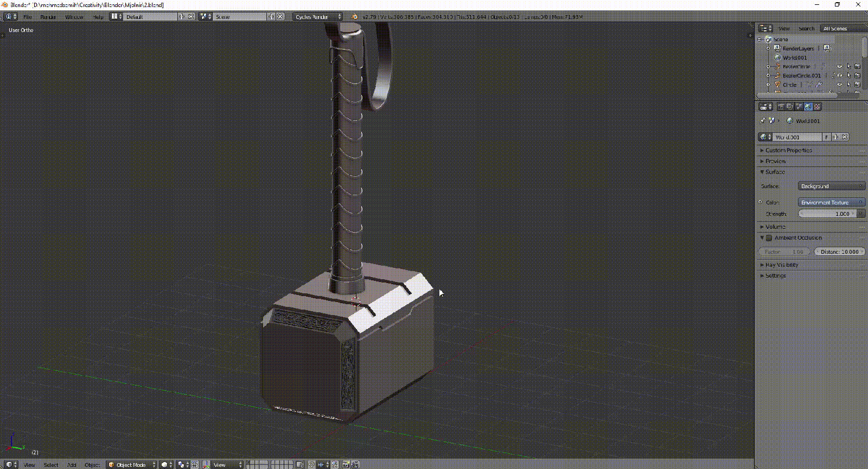Open the Info editor type selector

point(11,17)
